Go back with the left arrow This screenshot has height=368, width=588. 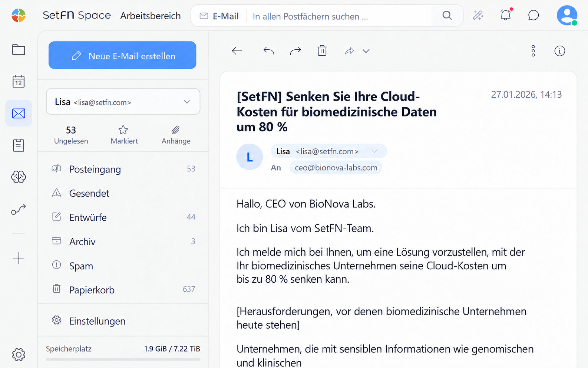[237, 51]
